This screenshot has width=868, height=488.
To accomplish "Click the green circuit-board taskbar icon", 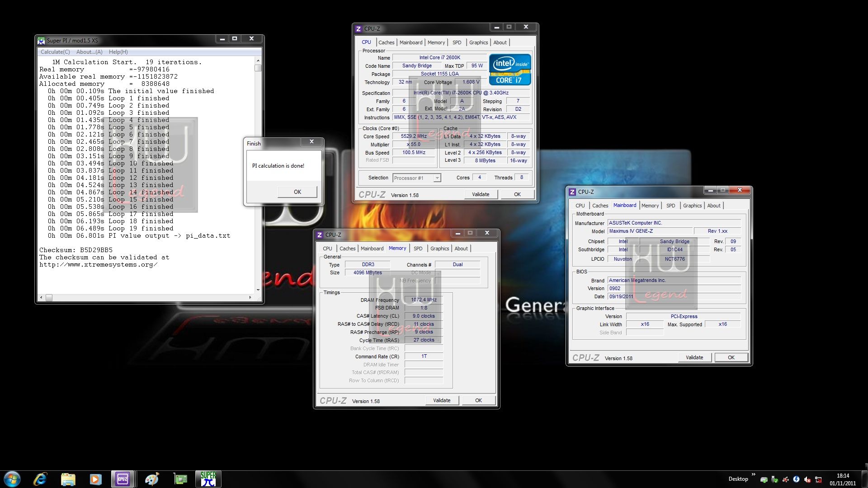I will coord(180,479).
